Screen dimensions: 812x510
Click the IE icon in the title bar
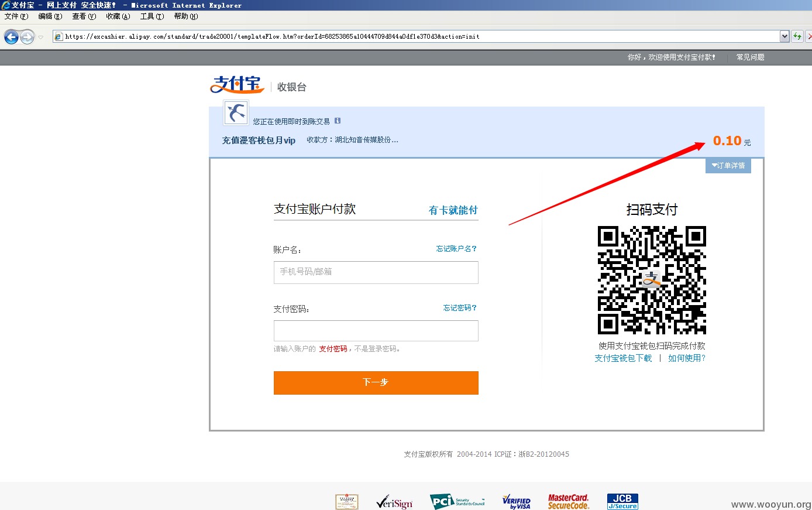[x=6, y=5]
